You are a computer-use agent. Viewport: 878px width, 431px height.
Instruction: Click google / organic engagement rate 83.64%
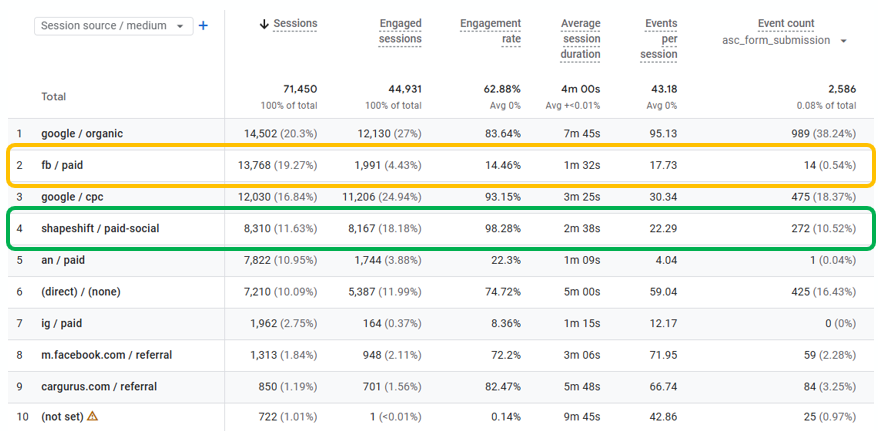point(503,134)
